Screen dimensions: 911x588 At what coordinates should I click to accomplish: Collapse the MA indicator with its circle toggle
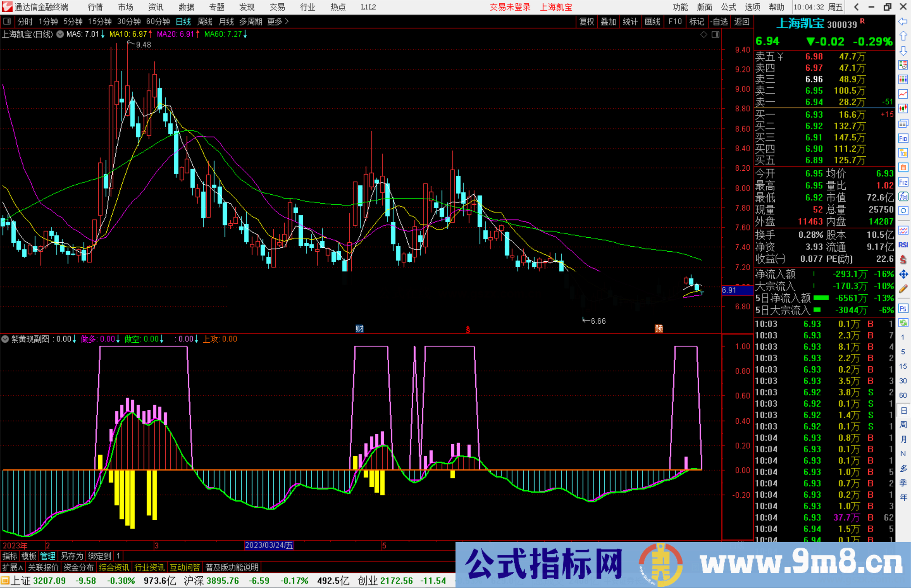coord(60,34)
